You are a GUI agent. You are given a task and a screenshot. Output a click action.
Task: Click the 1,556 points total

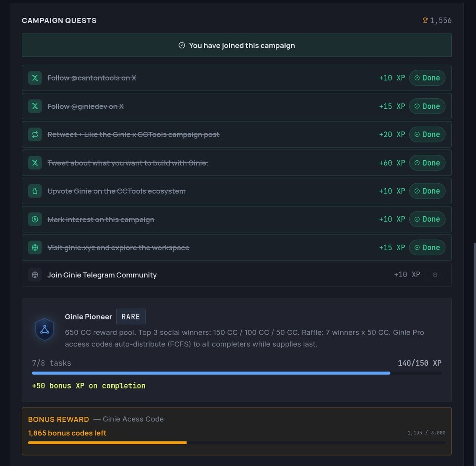click(441, 20)
